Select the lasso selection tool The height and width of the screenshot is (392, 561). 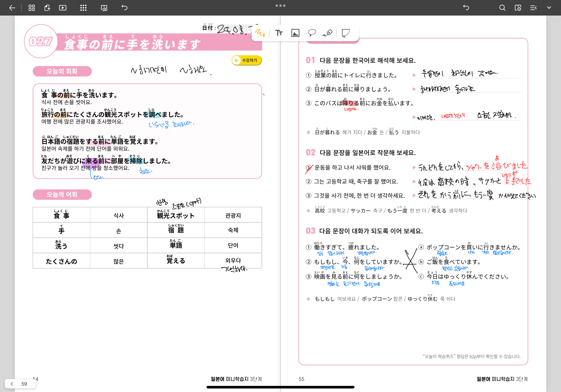pyautogui.click(x=312, y=33)
